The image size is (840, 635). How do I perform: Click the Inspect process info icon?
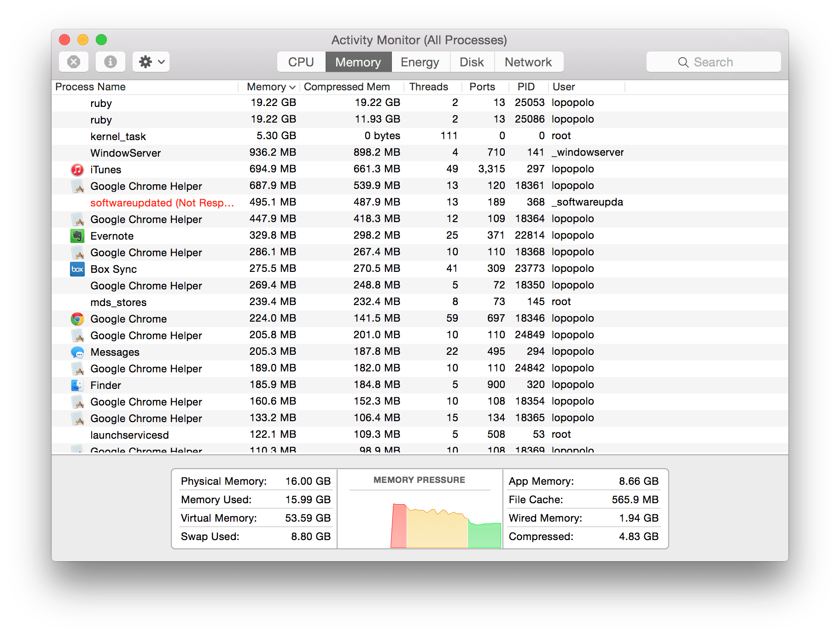point(111,62)
